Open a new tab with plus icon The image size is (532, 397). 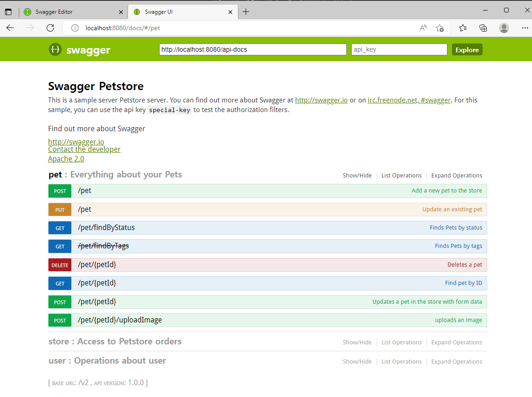pos(246,12)
